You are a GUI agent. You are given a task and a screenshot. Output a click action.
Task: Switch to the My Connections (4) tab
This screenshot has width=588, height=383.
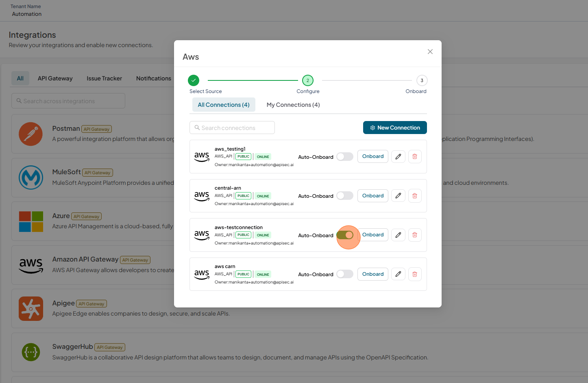pos(293,105)
